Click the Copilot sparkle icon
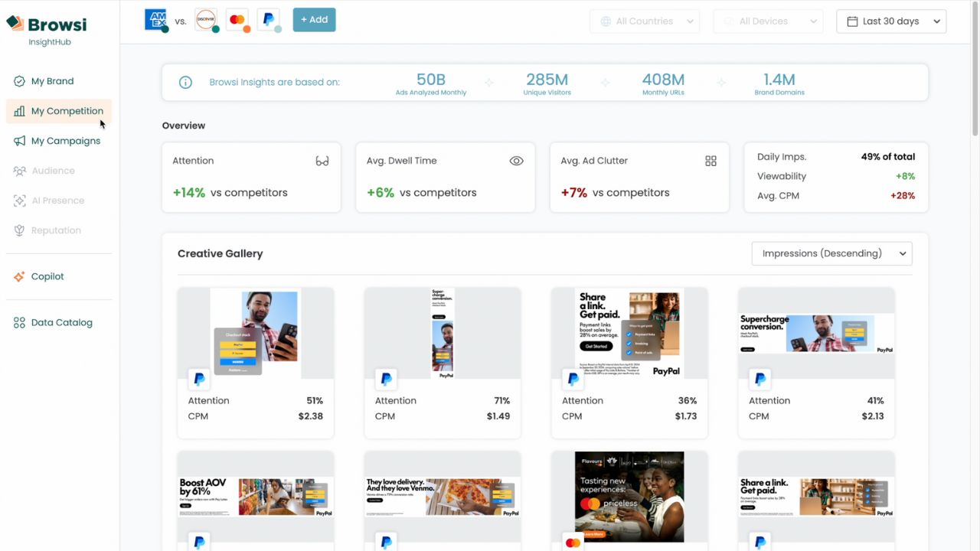 (x=19, y=276)
